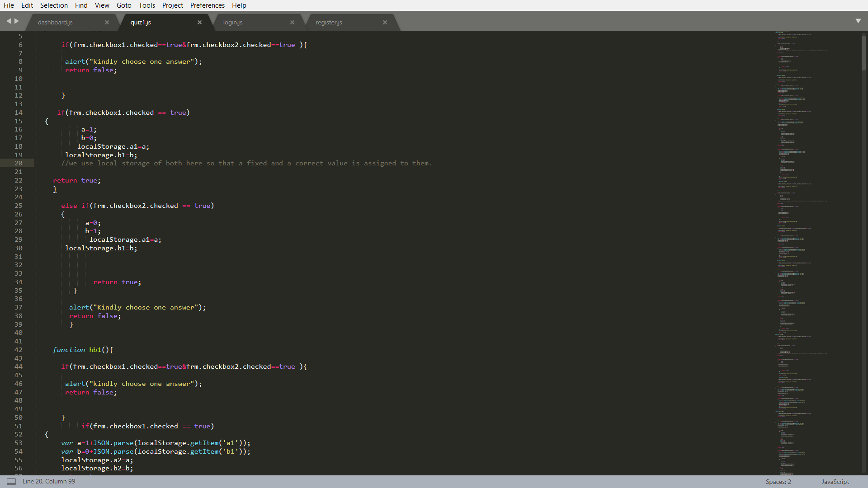Switch to the login.js tab
Image resolution: width=868 pixels, height=488 pixels.
[233, 23]
